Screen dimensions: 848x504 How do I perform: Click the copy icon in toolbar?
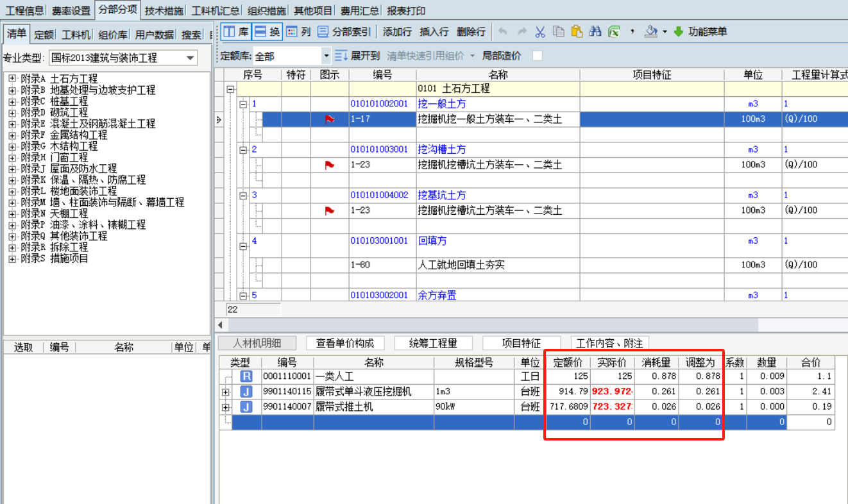click(559, 31)
